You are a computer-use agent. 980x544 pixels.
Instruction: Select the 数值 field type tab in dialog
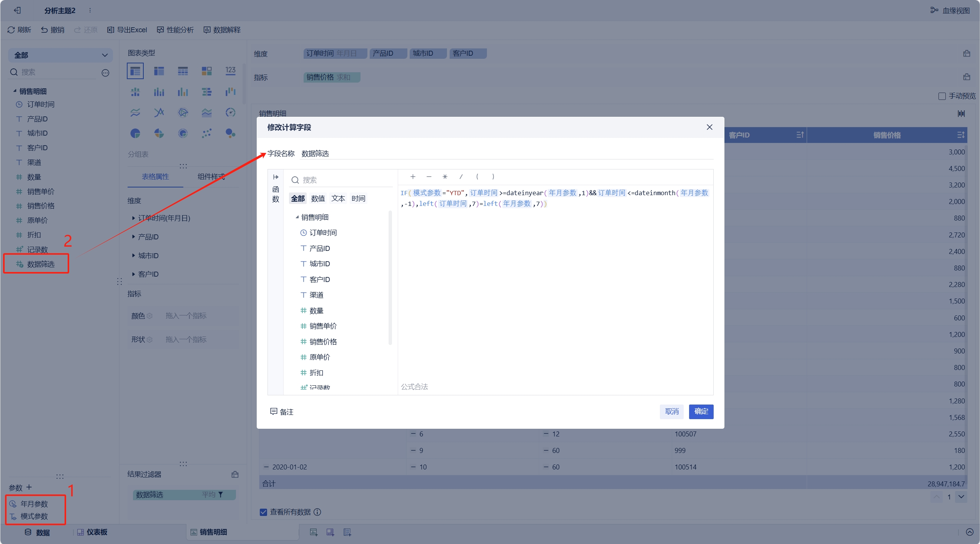click(318, 199)
